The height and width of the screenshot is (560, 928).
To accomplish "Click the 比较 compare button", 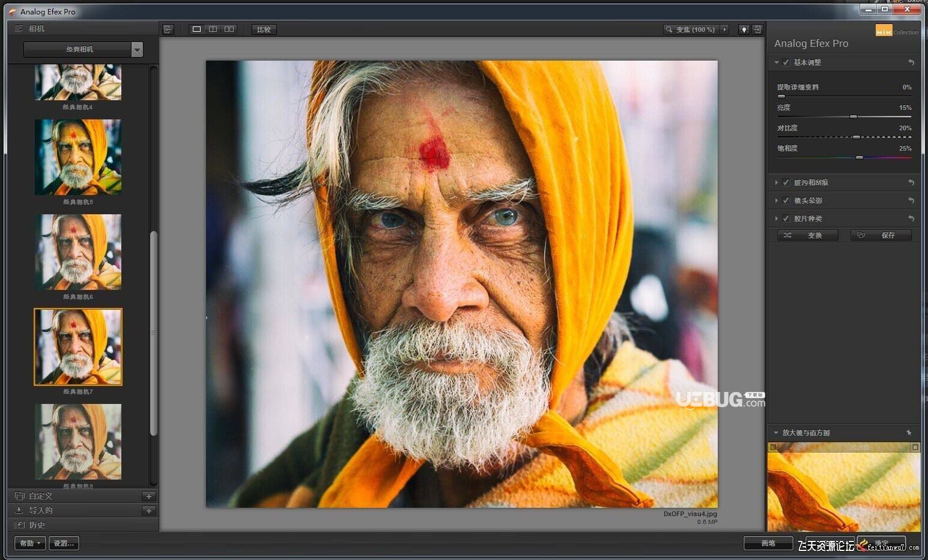I will [264, 29].
